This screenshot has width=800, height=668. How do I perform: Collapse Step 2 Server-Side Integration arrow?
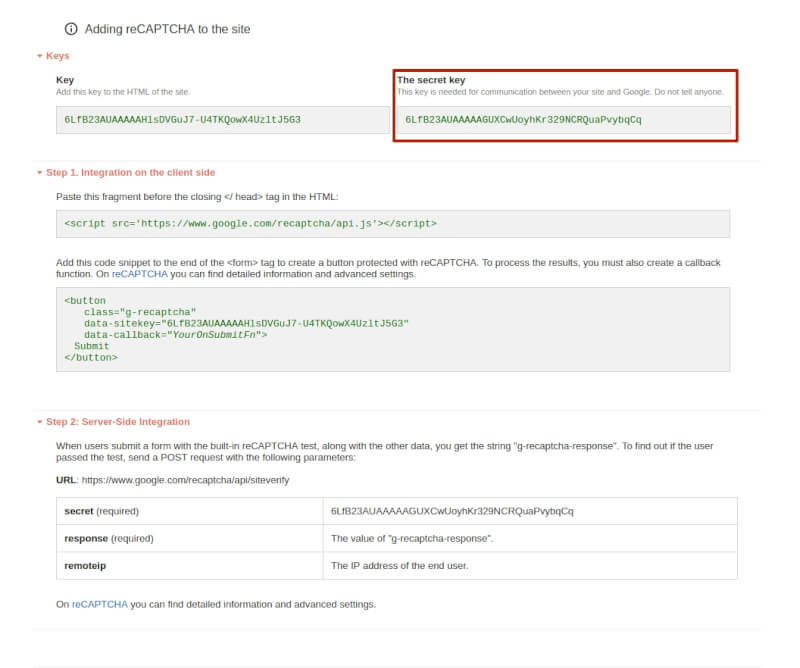coord(39,422)
